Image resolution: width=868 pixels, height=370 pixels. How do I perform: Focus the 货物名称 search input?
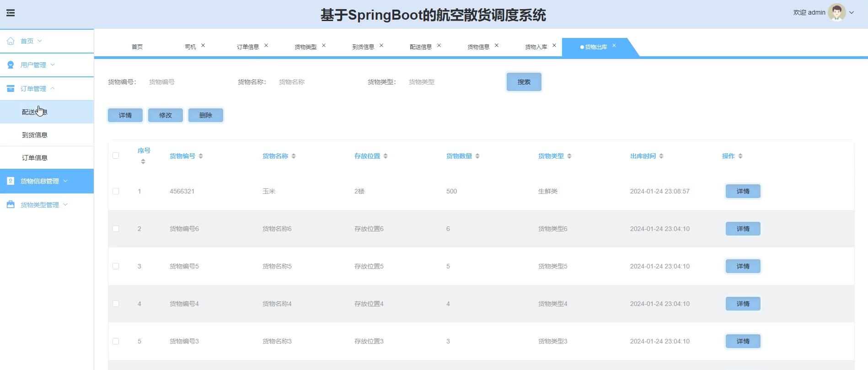(x=315, y=82)
